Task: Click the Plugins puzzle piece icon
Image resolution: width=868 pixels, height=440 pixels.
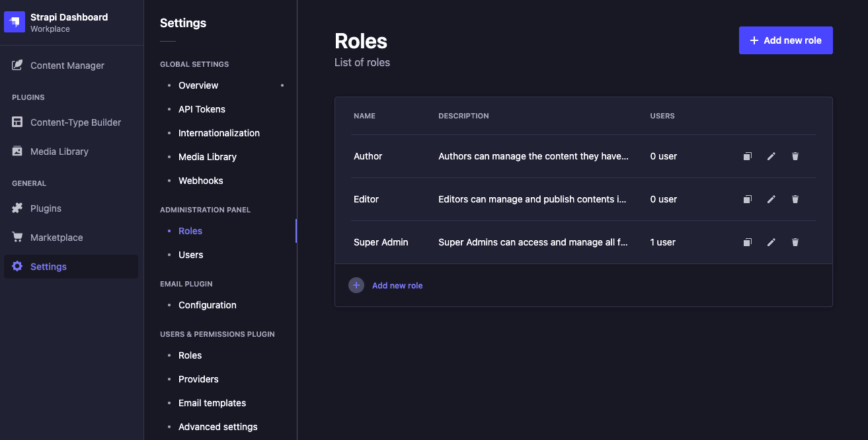Action: [17, 208]
